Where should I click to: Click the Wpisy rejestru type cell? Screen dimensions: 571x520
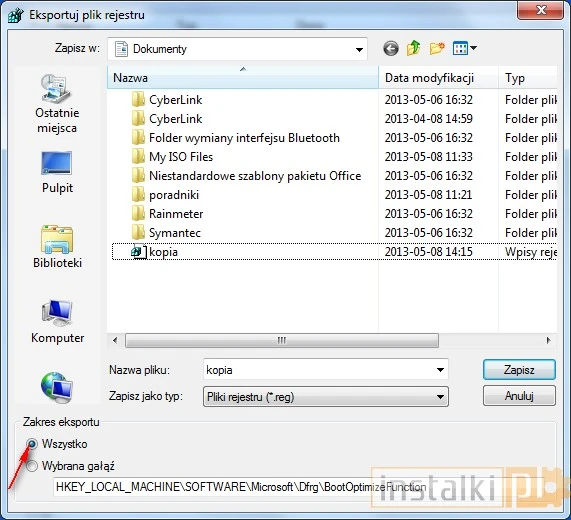(x=531, y=252)
